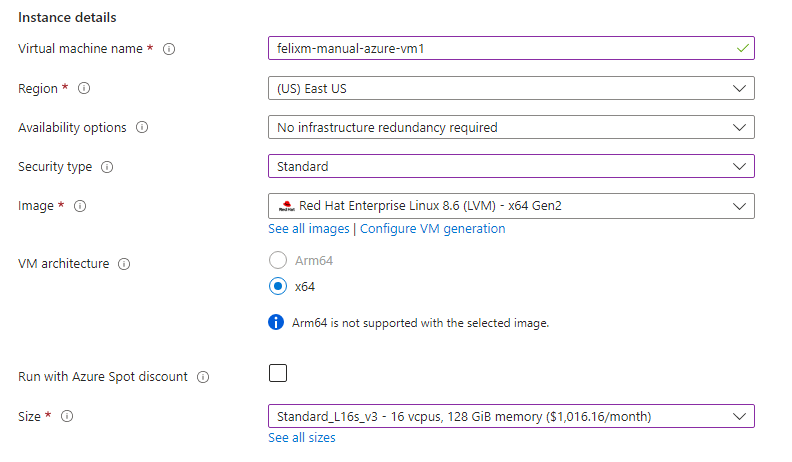Screen dimensions: 792x462
Task: Click Azure Spot discount info icon
Action: click(x=203, y=377)
